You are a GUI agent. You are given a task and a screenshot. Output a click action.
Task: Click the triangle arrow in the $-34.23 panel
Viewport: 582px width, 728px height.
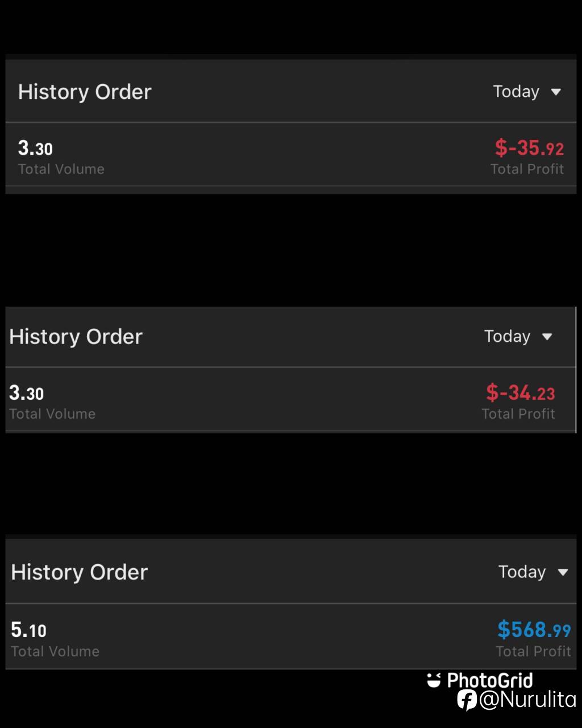[547, 337]
